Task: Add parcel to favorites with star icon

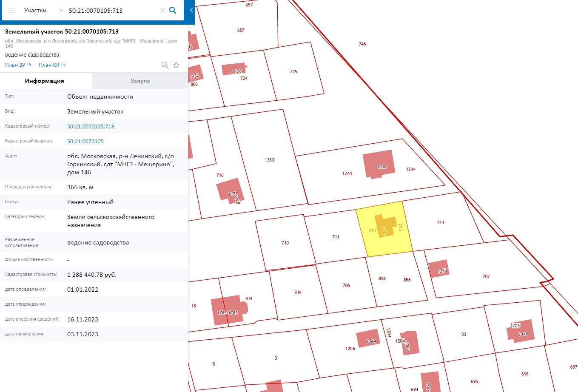Action: [176, 65]
